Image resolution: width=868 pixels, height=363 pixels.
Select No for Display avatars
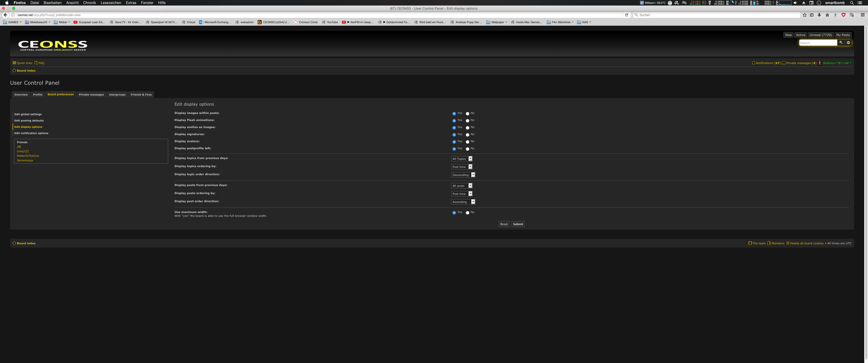[x=467, y=142]
